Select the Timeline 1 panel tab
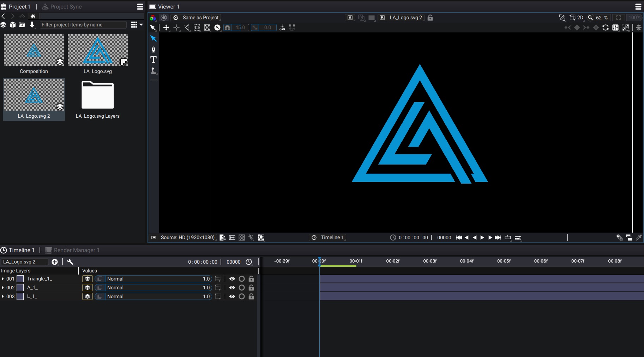 coord(18,250)
